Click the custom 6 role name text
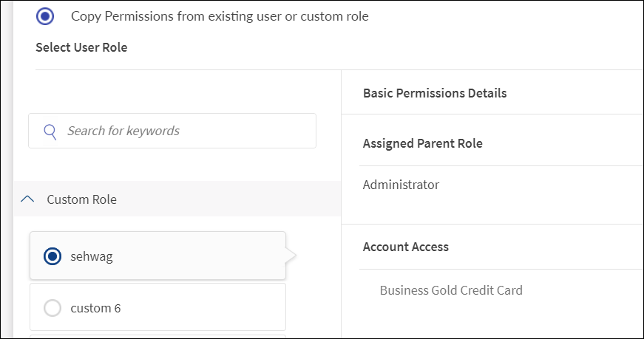The width and height of the screenshot is (644, 339). 95,308
